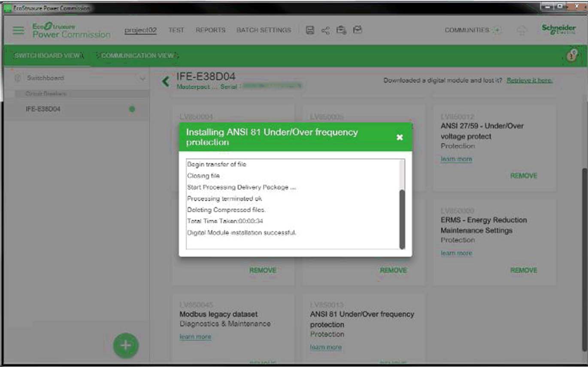Go back with the green chevron arrow
This screenshot has width=588, height=367.
tap(165, 81)
